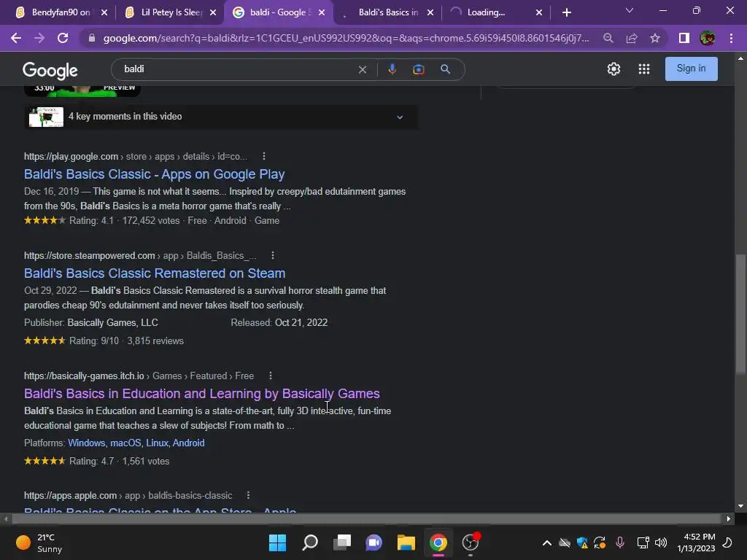
Task: Close the baldi Google search tab
Action: click(322, 12)
